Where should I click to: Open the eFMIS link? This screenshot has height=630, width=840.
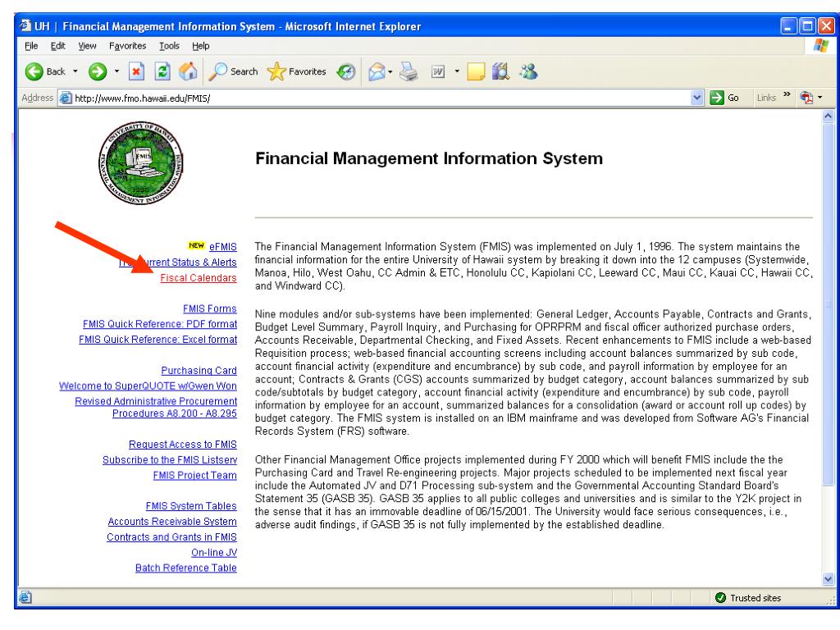[223, 247]
